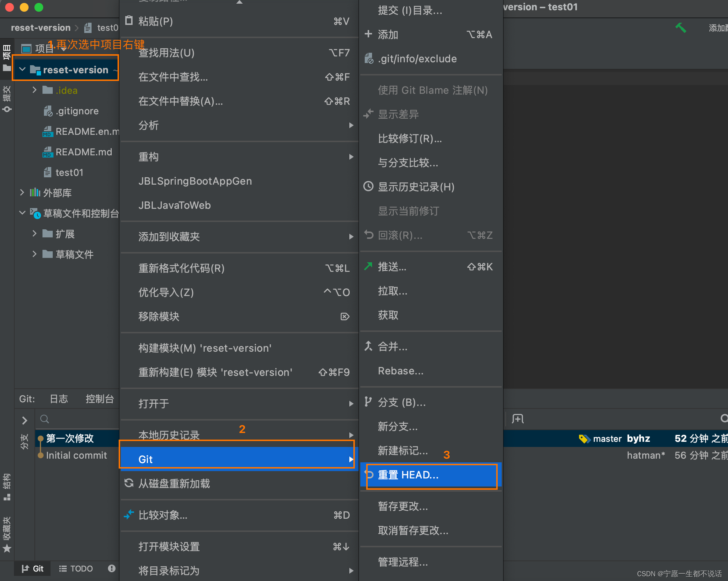Select 重新格式化代码(R) menu entry
Image resolution: width=728 pixels, height=581 pixels.
point(239,268)
